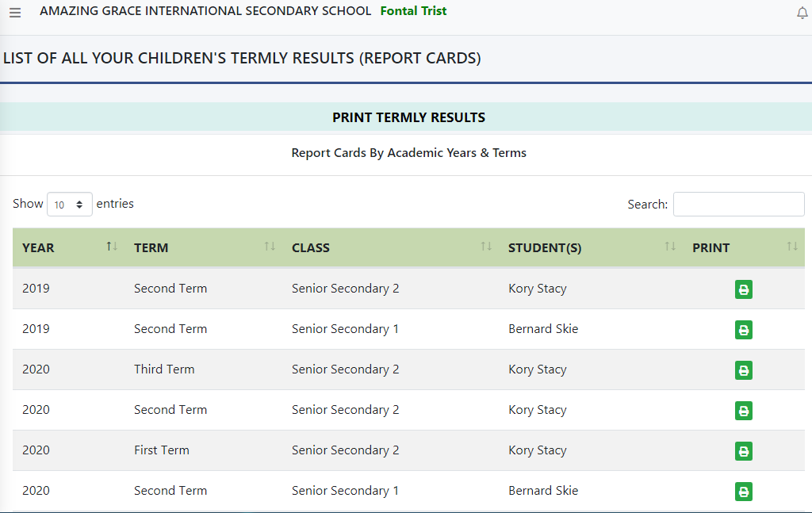812x513 pixels.
Task: Print Kory Stacy's 2020 First Term result
Action: point(743,451)
